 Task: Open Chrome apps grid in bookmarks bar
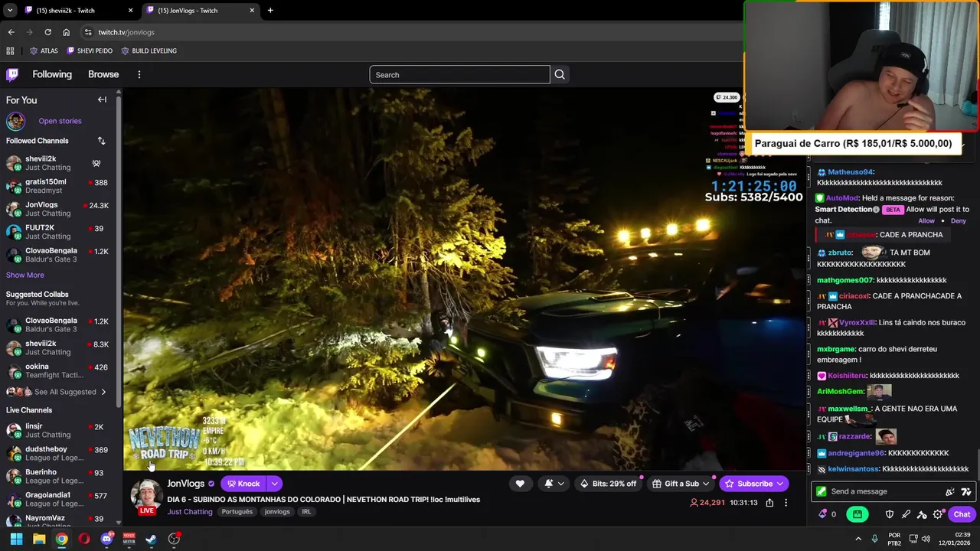click(10, 51)
